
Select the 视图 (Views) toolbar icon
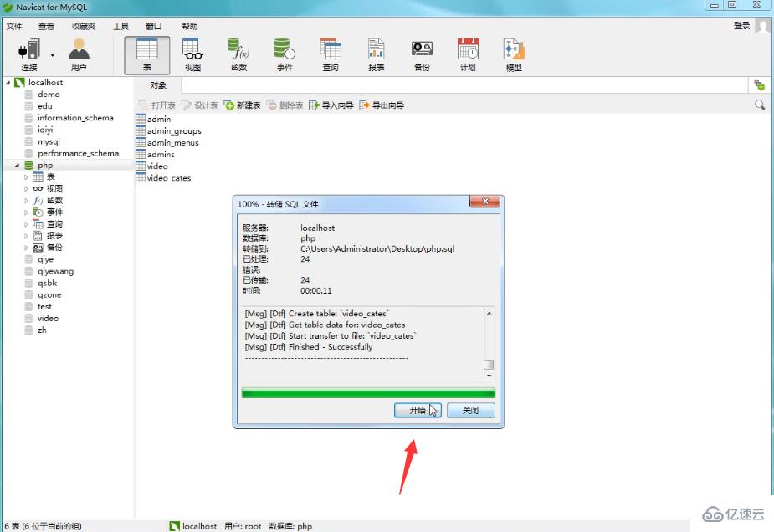coord(193,52)
